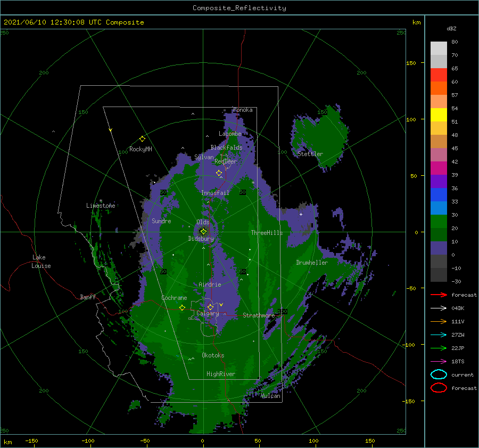Image resolution: width=479 pixels, height=448 pixels.
Task: Click the Drumheller label
Action: coord(312,263)
